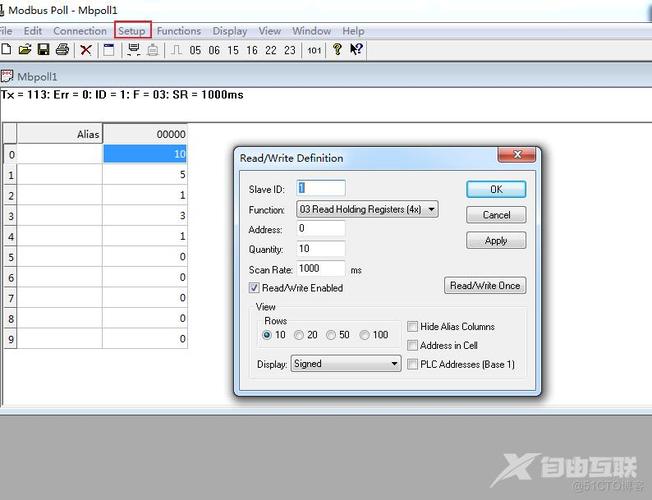Click the greyed Disconnect toolbar icon
This screenshot has height=500, width=652.
(153, 50)
